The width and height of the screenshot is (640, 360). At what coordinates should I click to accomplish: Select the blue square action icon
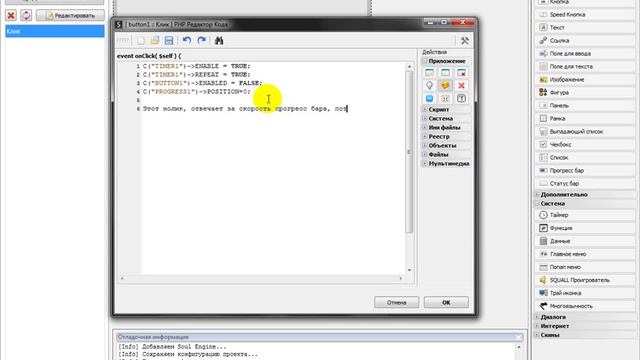pyautogui.click(x=429, y=98)
